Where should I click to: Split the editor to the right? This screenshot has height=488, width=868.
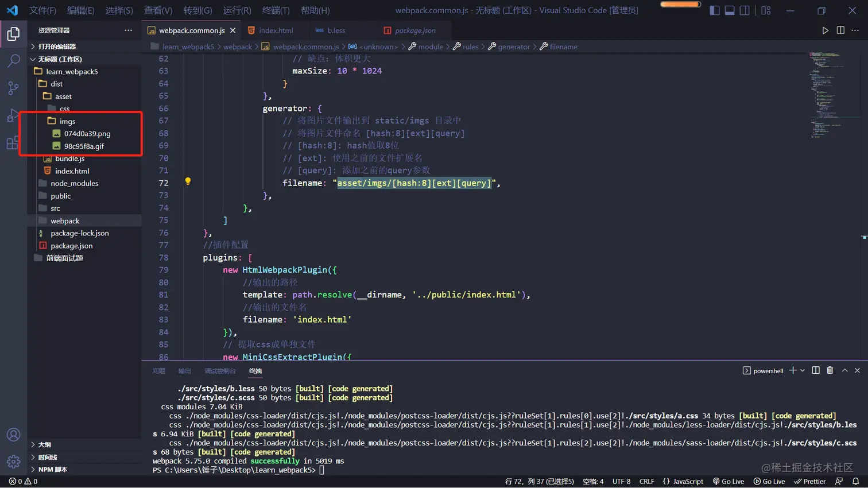[840, 30]
